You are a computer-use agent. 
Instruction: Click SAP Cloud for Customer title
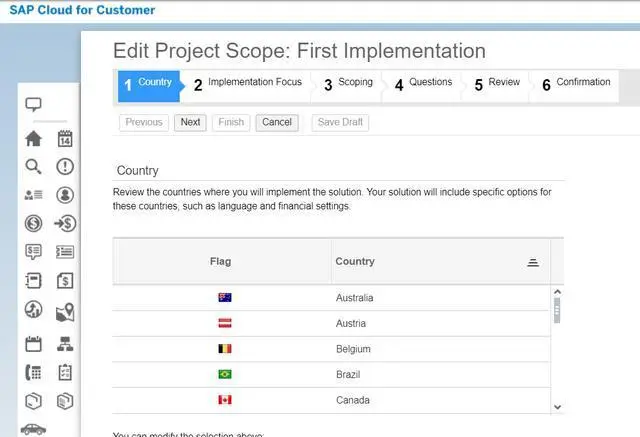tap(82, 10)
